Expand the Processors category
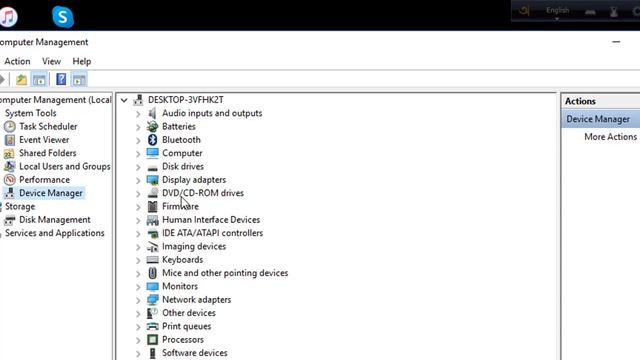640x360 pixels. point(138,340)
